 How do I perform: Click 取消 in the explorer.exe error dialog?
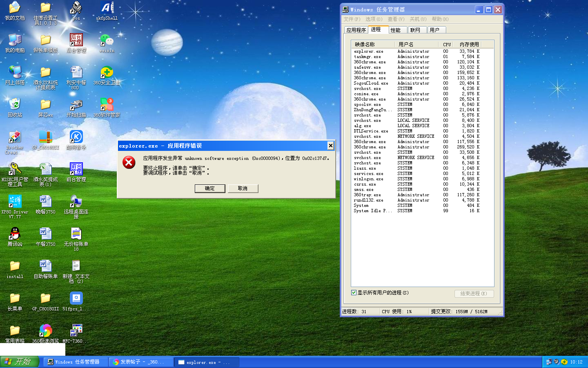(x=243, y=188)
